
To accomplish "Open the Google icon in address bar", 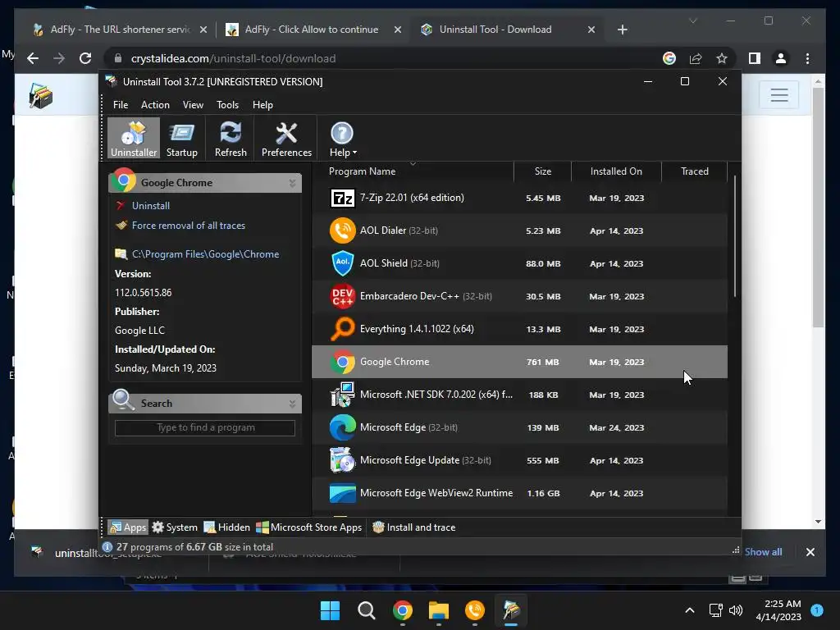I will click(669, 58).
